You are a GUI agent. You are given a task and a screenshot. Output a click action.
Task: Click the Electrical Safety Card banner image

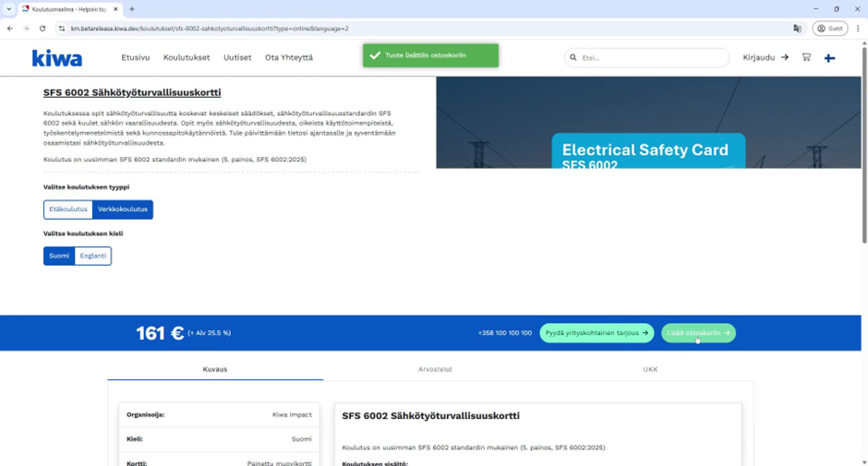[648, 123]
